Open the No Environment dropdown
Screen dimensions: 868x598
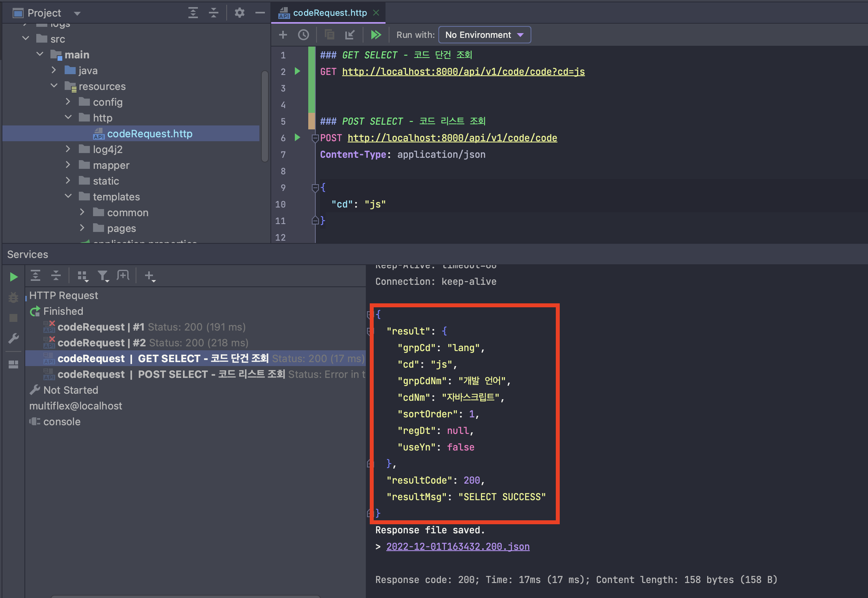pyautogui.click(x=484, y=35)
